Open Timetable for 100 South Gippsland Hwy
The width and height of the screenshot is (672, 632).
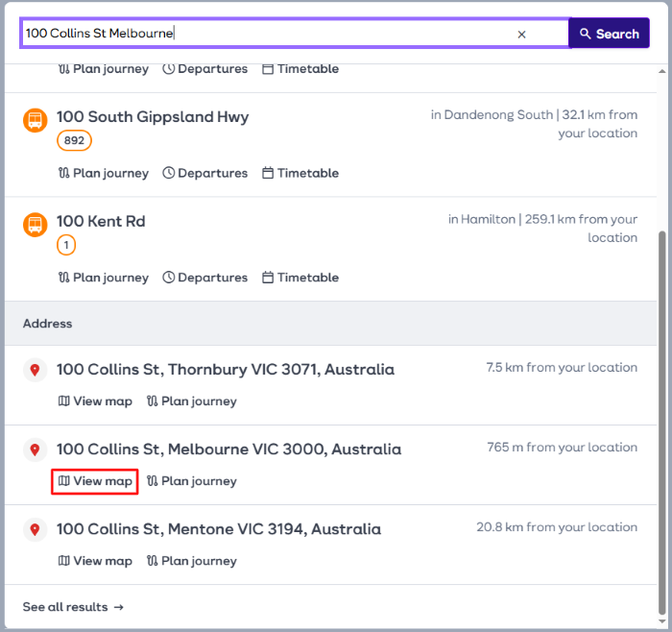(300, 173)
